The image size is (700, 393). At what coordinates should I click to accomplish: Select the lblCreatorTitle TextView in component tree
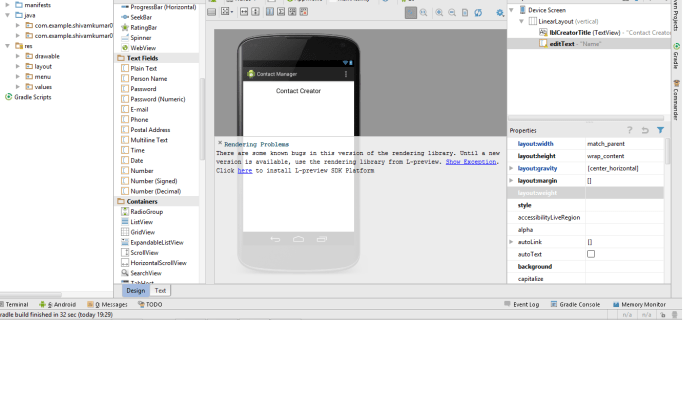tap(604, 33)
